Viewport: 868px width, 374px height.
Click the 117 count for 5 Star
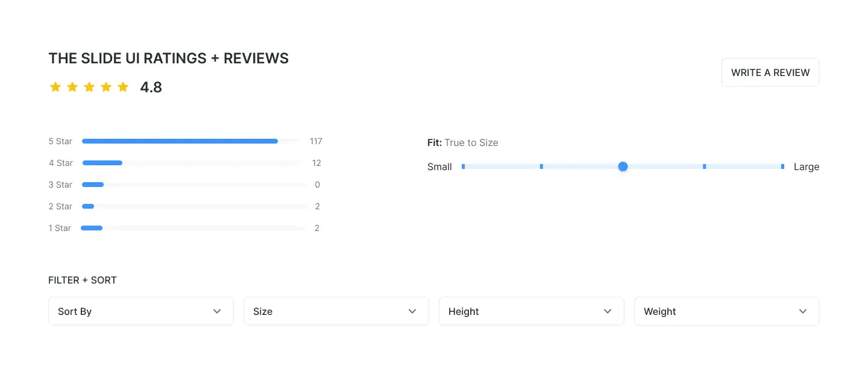[316, 141]
